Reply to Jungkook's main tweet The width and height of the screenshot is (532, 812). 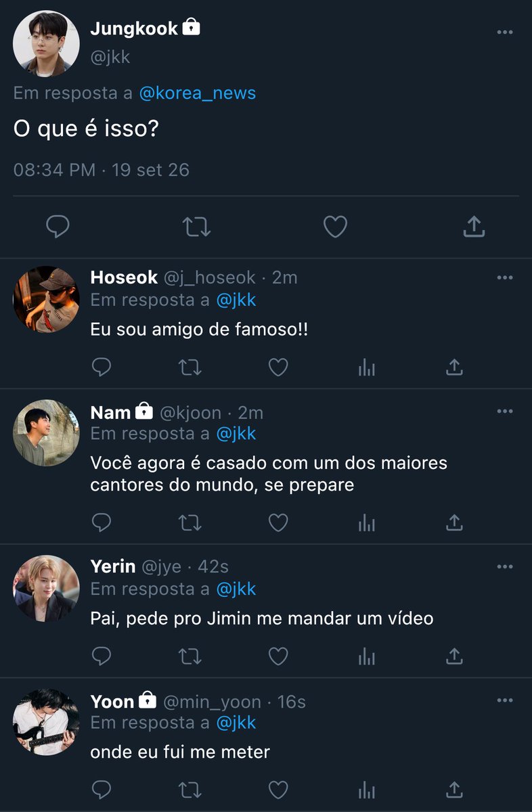coord(58,227)
